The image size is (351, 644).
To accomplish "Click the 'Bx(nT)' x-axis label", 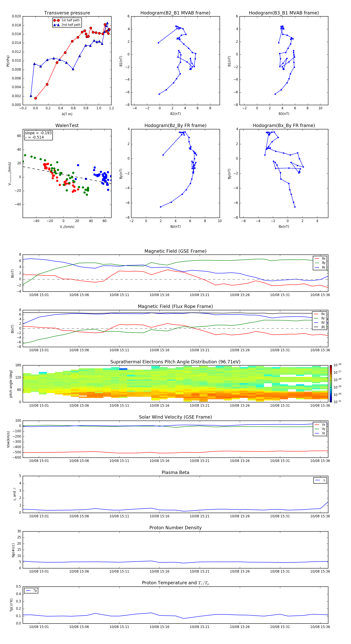I will [x=284, y=227].
